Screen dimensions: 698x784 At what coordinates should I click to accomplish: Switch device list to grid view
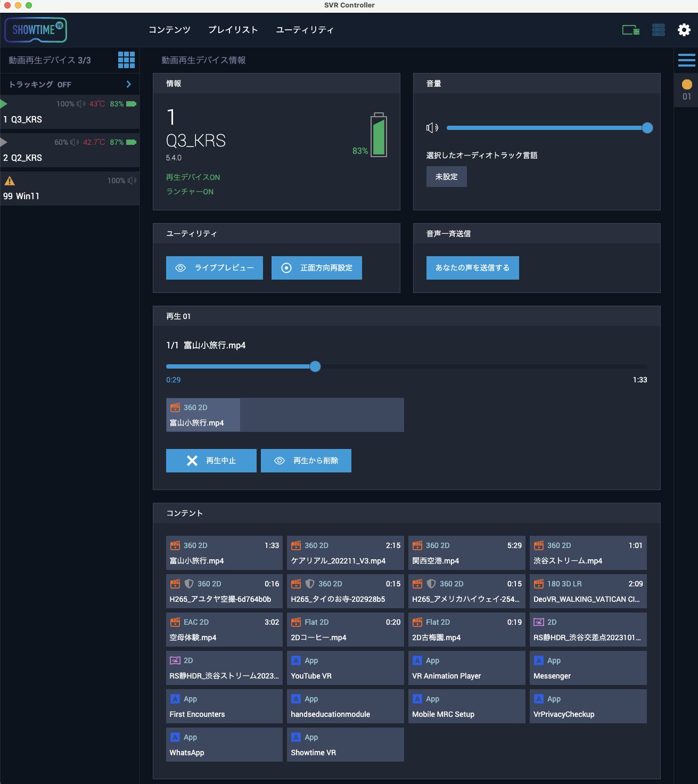tap(126, 60)
